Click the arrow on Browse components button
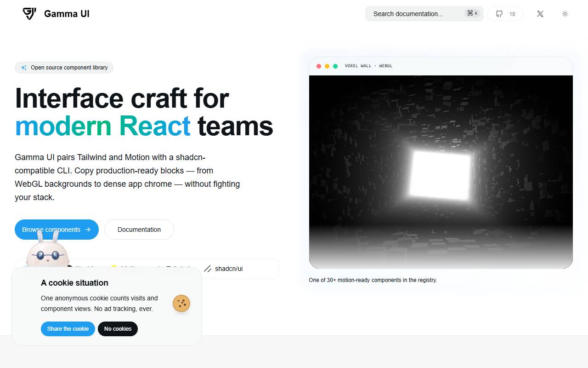The width and height of the screenshot is (588, 368). point(88,230)
